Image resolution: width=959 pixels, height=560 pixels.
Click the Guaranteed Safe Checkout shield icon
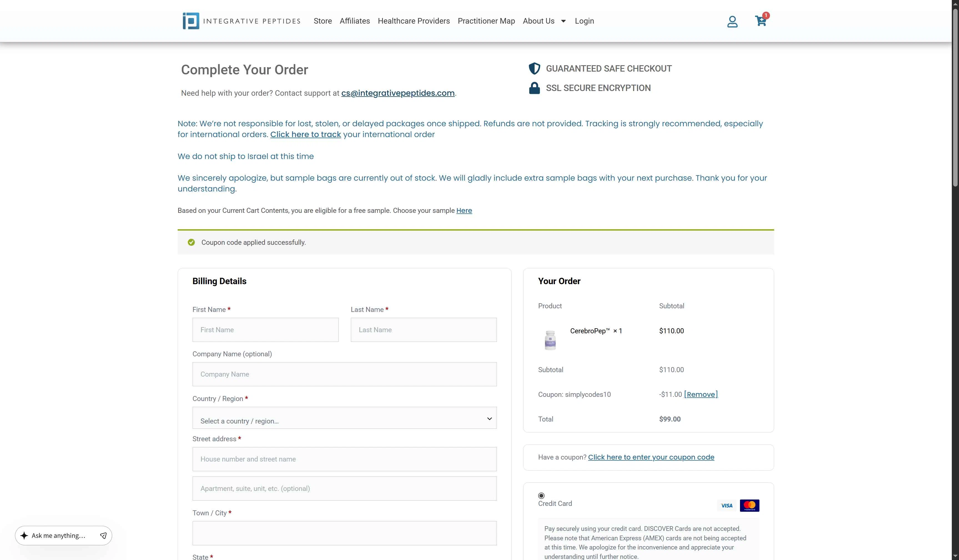[x=534, y=69]
